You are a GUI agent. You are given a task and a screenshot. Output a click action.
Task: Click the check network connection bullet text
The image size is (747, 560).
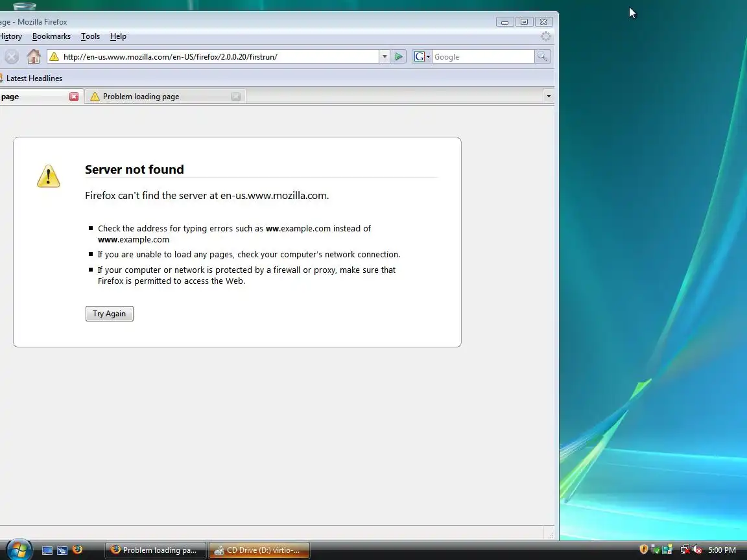point(249,254)
